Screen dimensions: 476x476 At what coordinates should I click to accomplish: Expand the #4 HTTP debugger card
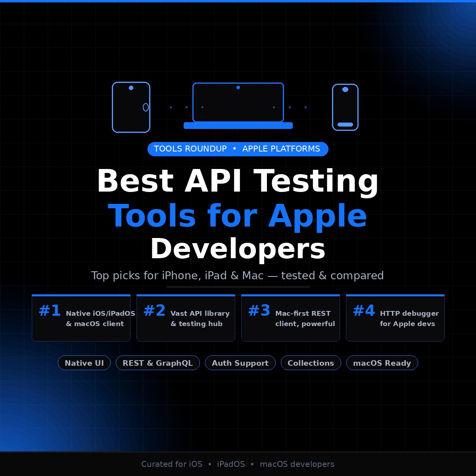click(x=395, y=317)
